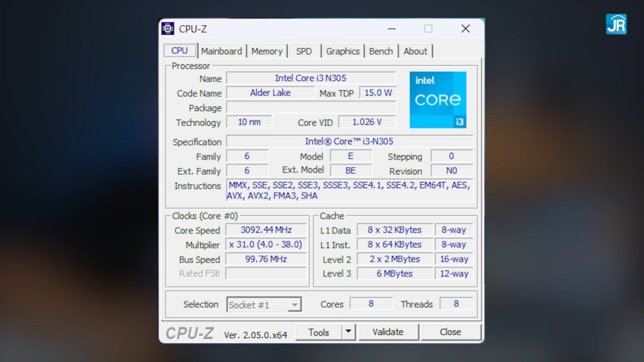Click the Stepping value 0
644x362 pixels.
[x=452, y=156]
